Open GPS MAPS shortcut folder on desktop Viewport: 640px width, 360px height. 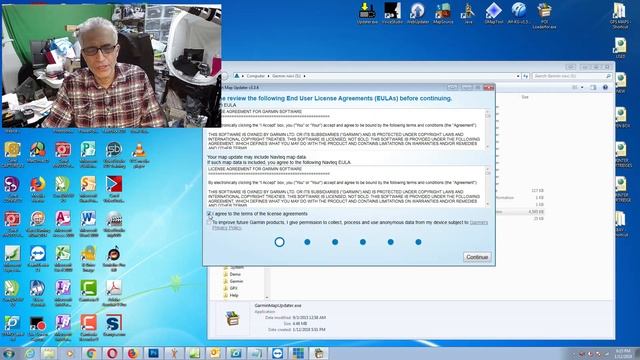tap(620, 16)
